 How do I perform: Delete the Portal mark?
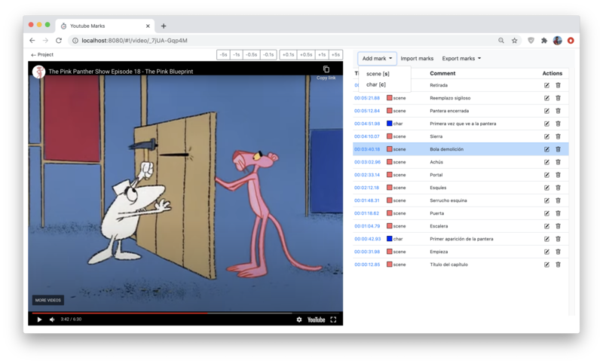coord(558,175)
